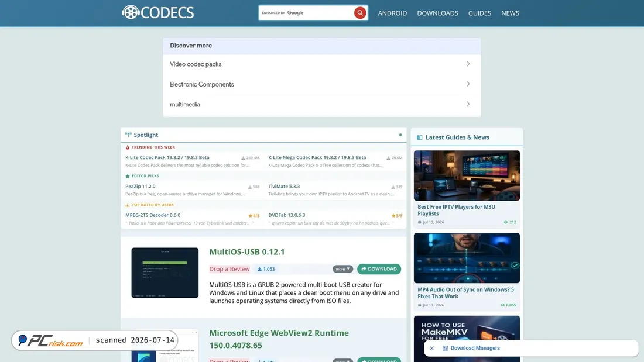
Task: Open the Video codec packs entry
Action: (321, 64)
